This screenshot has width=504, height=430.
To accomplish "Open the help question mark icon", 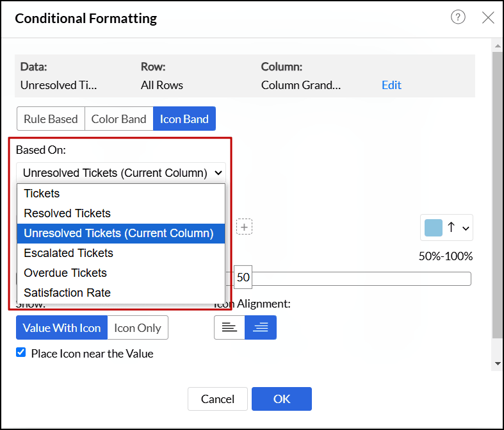I will 458,17.
